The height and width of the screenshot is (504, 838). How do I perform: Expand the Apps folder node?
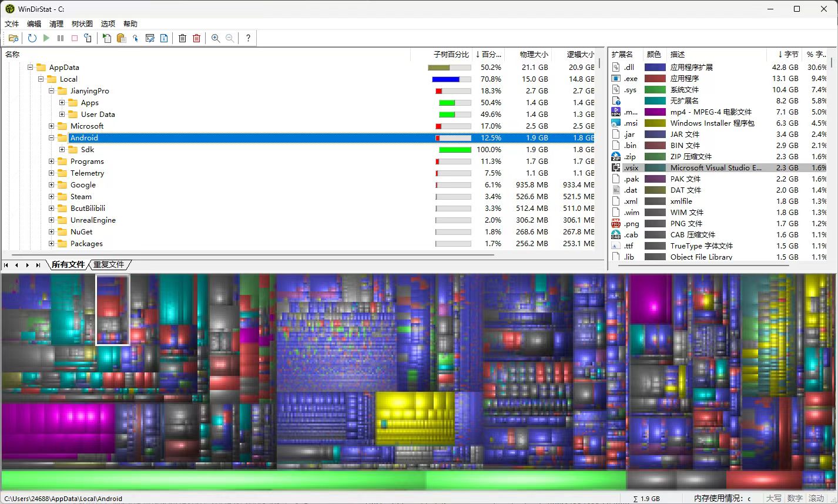click(x=62, y=103)
